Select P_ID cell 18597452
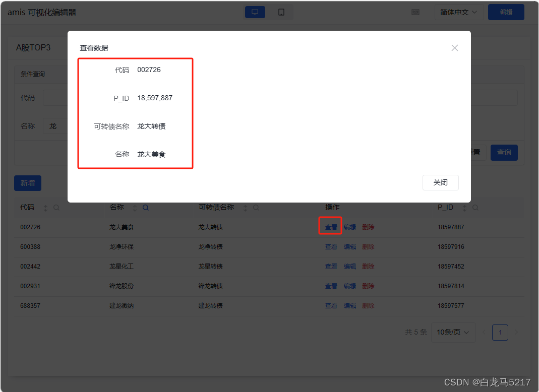The width and height of the screenshot is (539, 392). 451,266
